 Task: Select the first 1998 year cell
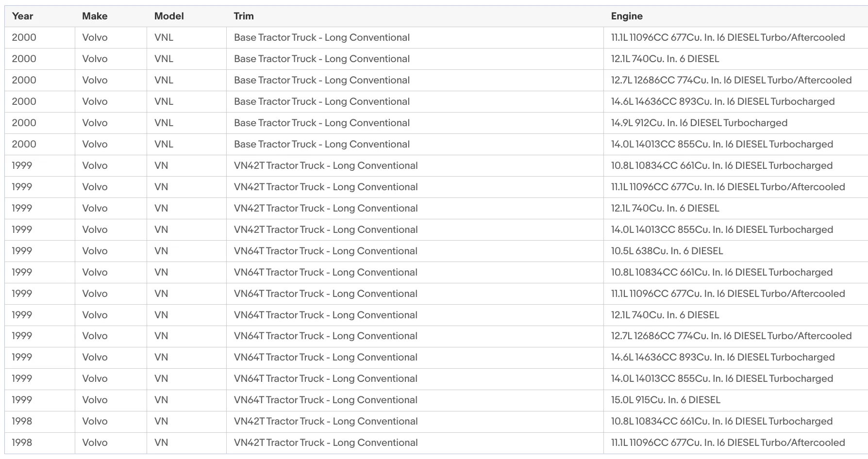click(x=22, y=421)
